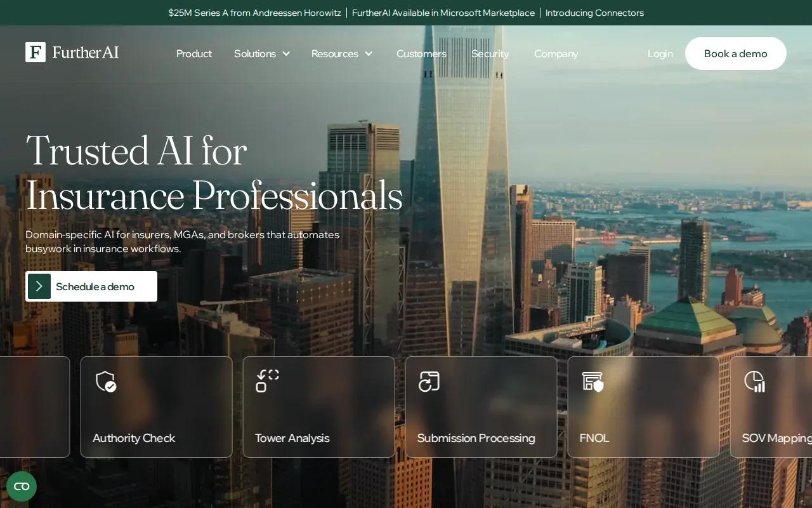Open the $25M Series A announcement link
Viewport: 812px width, 508px height.
(x=254, y=13)
